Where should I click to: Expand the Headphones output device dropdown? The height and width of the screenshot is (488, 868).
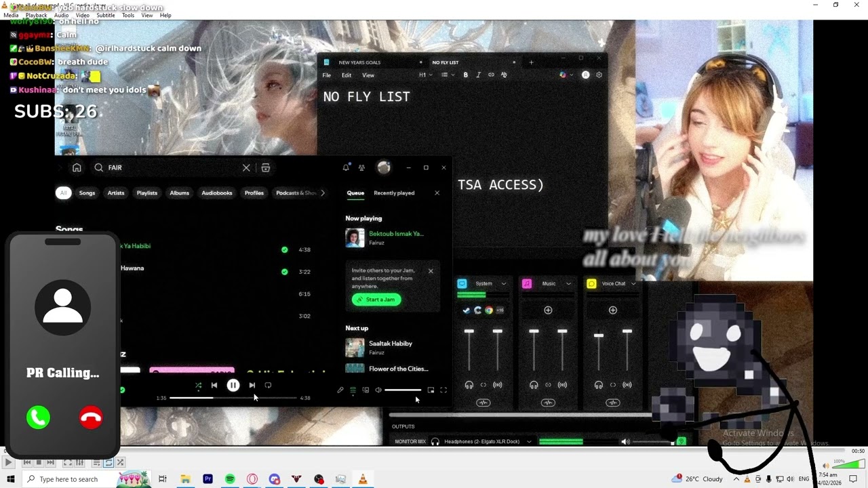click(529, 442)
